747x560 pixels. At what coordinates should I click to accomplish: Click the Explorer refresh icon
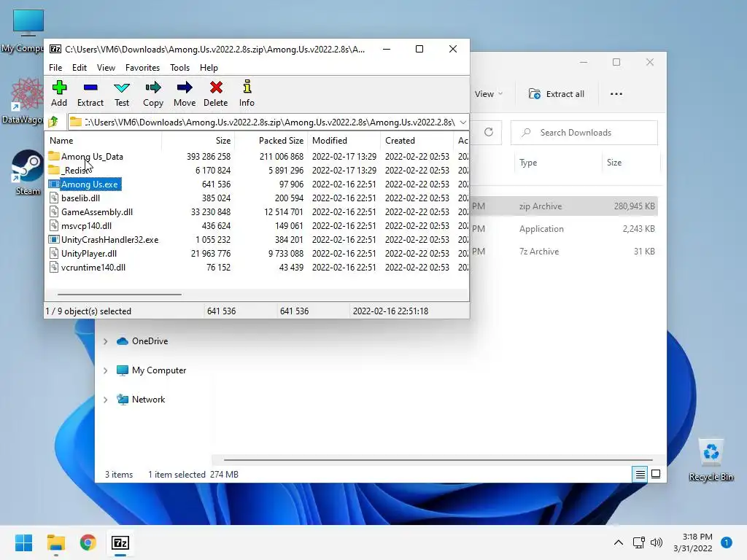489,132
